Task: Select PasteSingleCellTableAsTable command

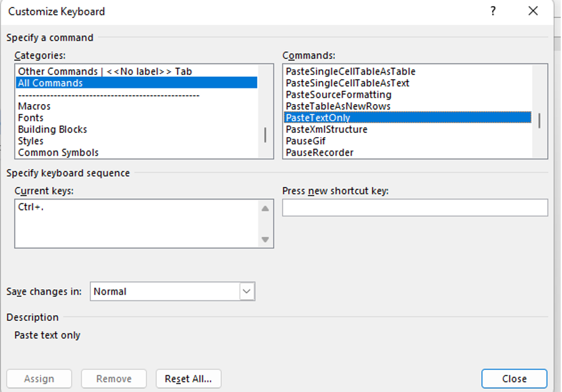Action: [408, 72]
